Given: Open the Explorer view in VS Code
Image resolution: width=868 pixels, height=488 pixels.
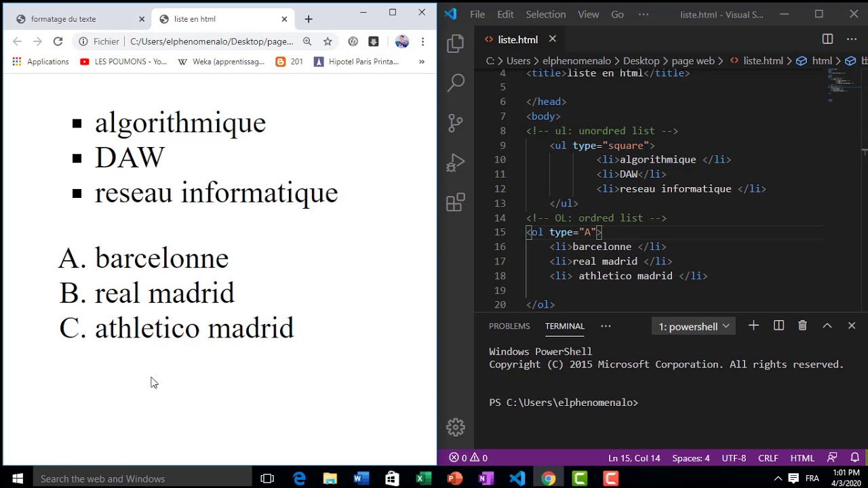Looking at the screenshot, I should click(x=456, y=44).
